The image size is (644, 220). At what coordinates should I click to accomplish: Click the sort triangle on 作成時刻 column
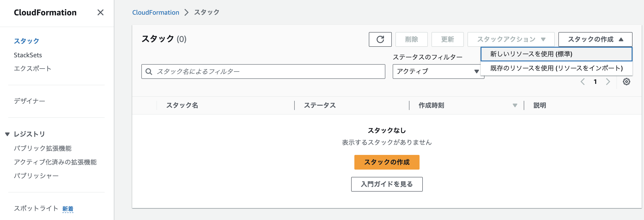[x=515, y=105]
